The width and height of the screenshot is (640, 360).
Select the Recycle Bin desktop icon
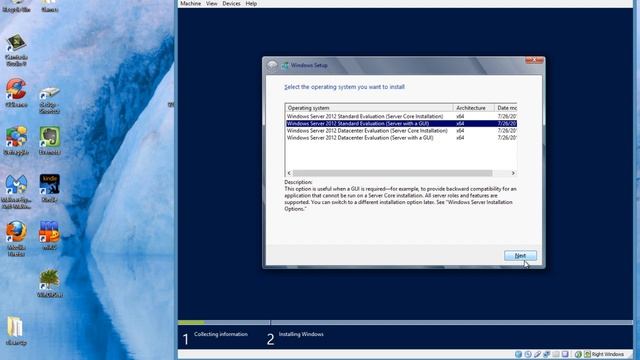16,6
